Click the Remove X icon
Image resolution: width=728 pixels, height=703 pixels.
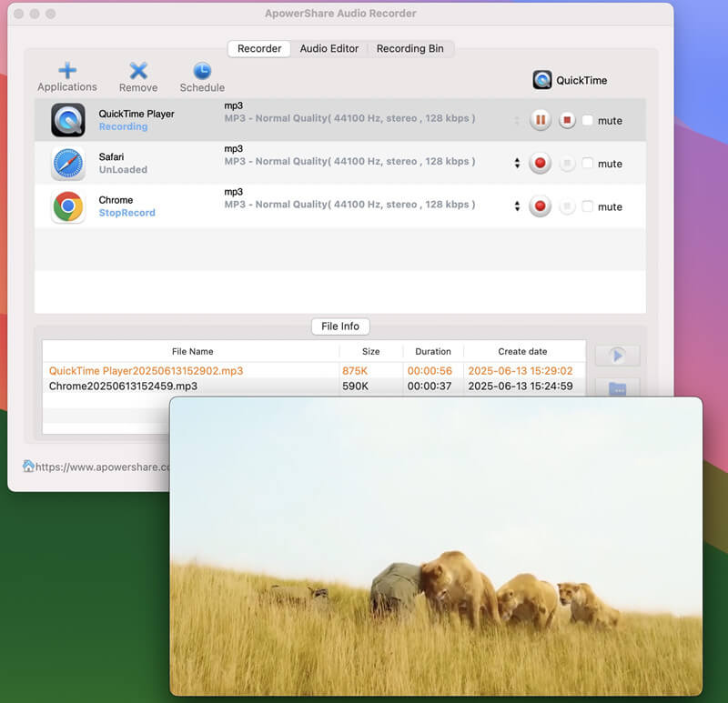pos(138,71)
